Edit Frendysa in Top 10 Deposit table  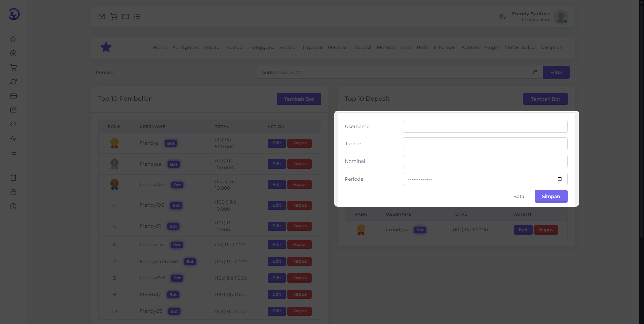[523, 230]
